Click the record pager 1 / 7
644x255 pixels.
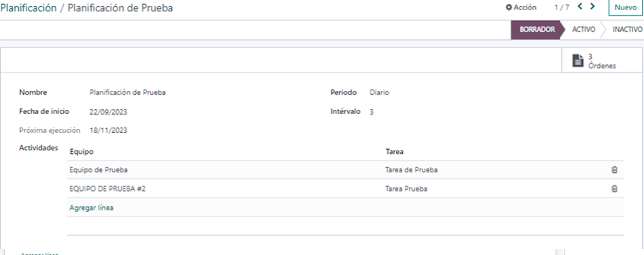pos(561,7)
